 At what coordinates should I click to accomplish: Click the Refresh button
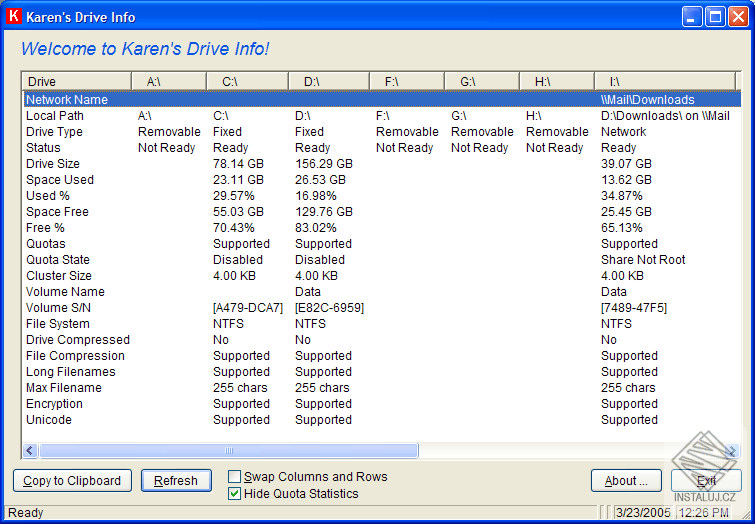pyautogui.click(x=176, y=481)
